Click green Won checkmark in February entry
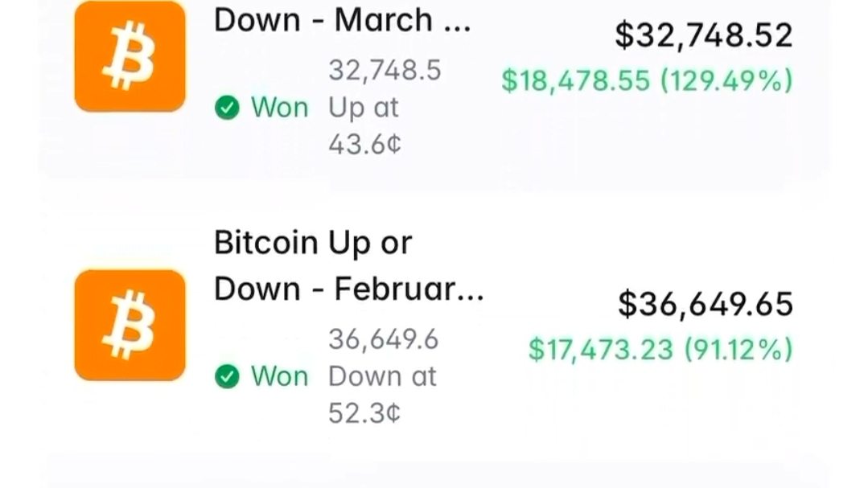The height and width of the screenshot is (488, 868). (x=227, y=376)
